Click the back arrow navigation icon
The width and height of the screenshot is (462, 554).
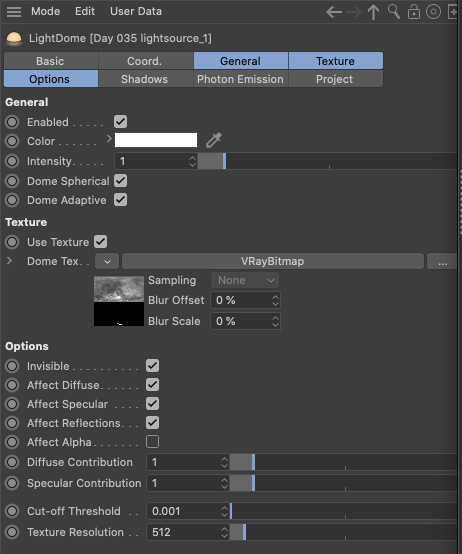coord(334,12)
